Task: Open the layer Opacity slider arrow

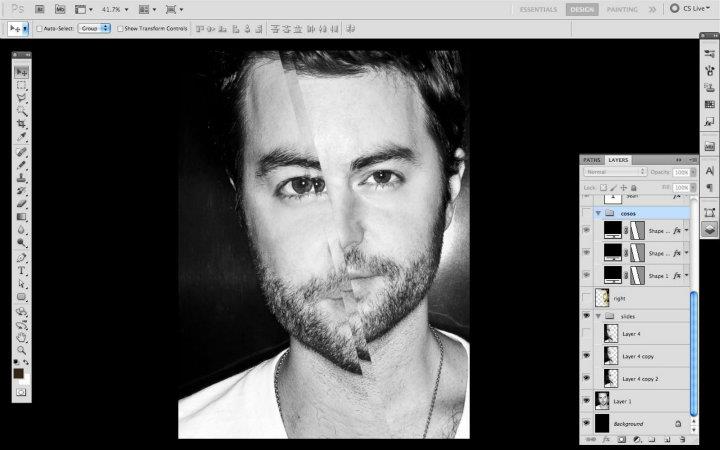Action: click(x=693, y=172)
